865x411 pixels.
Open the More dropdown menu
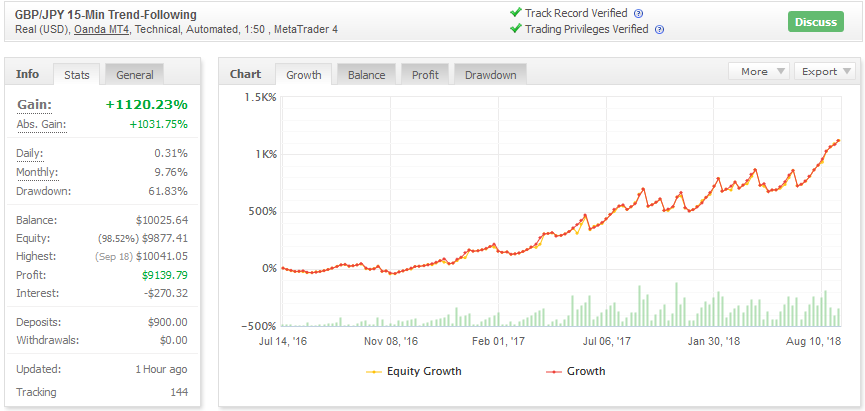click(759, 71)
